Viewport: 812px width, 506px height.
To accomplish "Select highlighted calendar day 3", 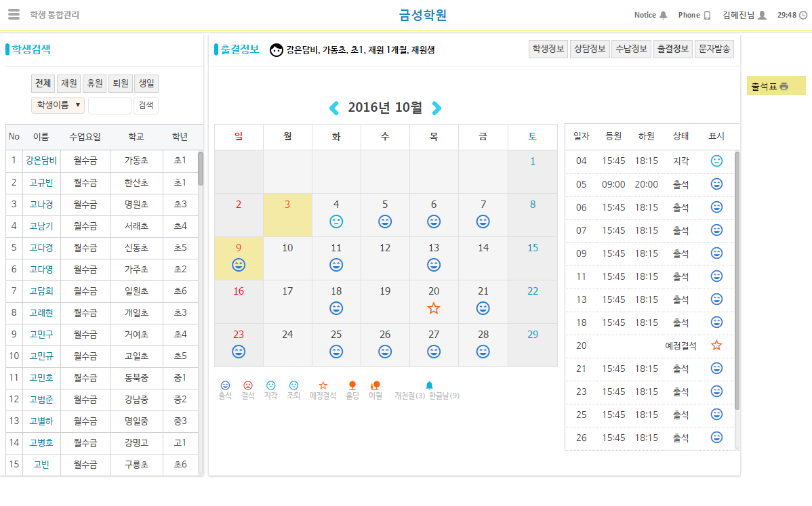I will [x=287, y=215].
